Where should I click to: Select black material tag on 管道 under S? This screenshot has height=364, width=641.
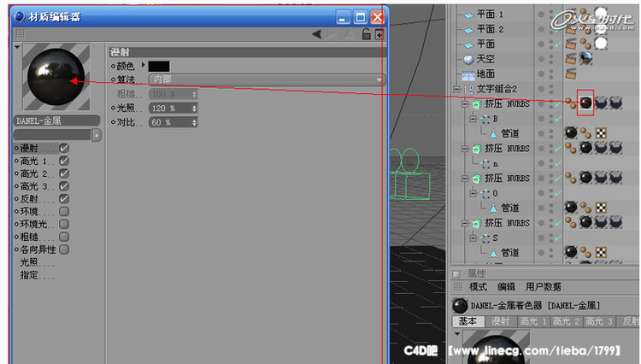pos(571,252)
